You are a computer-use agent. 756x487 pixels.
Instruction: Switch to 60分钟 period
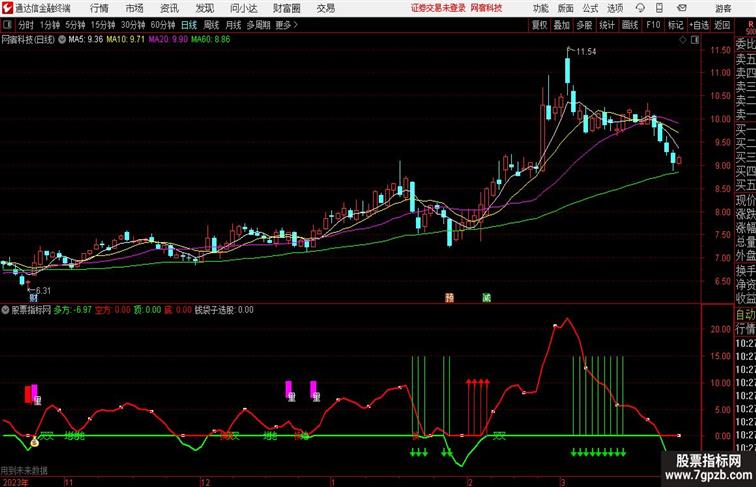[x=163, y=25]
